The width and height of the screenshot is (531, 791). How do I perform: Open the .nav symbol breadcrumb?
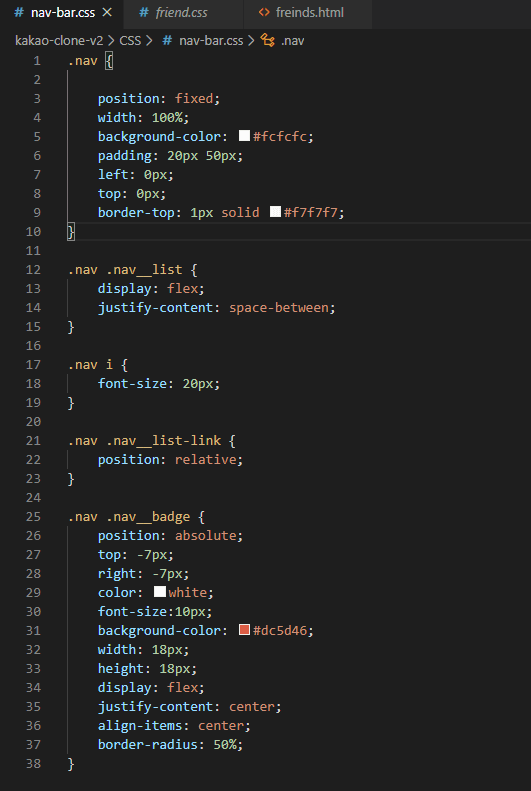point(292,40)
